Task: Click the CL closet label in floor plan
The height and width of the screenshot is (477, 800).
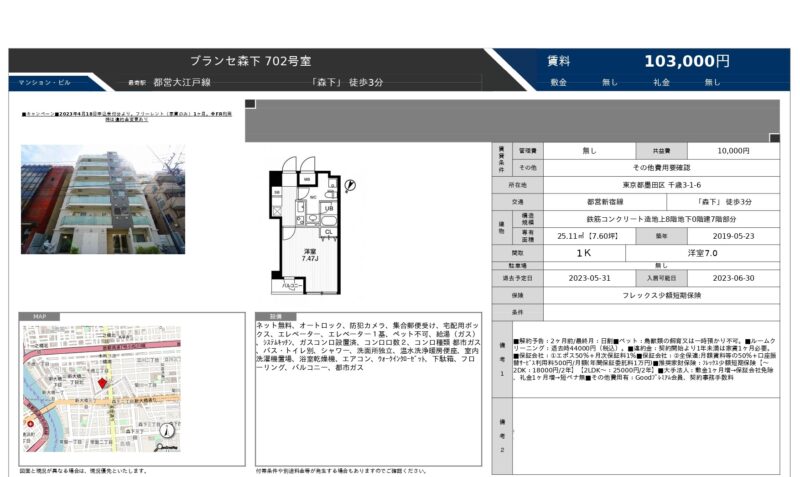Action: pos(329,232)
